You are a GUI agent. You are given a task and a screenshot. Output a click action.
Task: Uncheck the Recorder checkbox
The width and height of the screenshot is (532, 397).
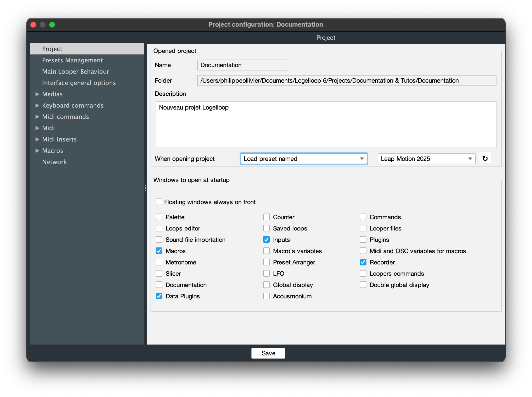click(x=363, y=262)
